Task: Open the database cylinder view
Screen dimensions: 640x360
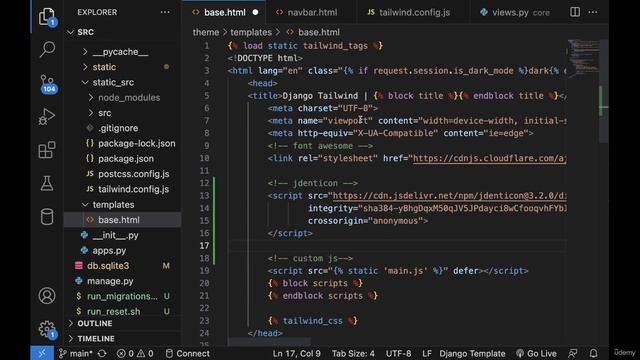Action: (47, 216)
